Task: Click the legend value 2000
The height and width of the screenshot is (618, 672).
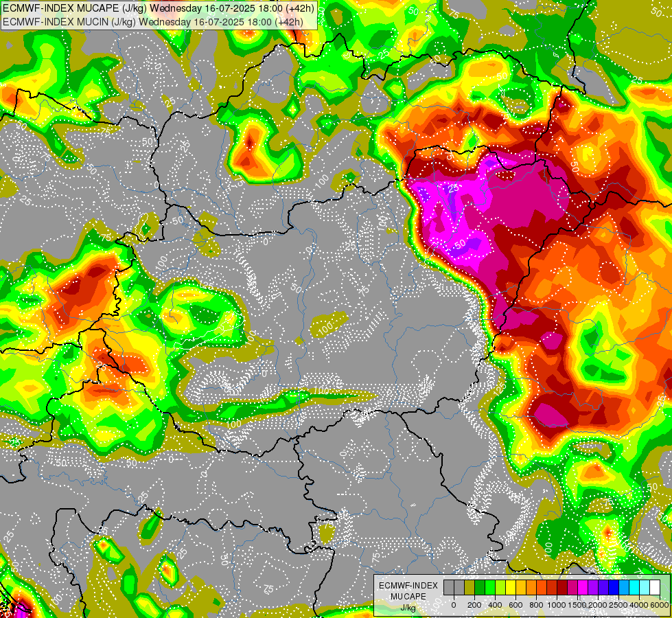Action: pyautogui.click(x=599, y=605)
